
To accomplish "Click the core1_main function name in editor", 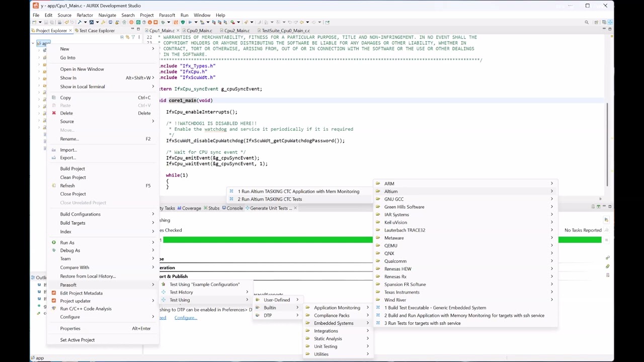I will tap(183, 101).
